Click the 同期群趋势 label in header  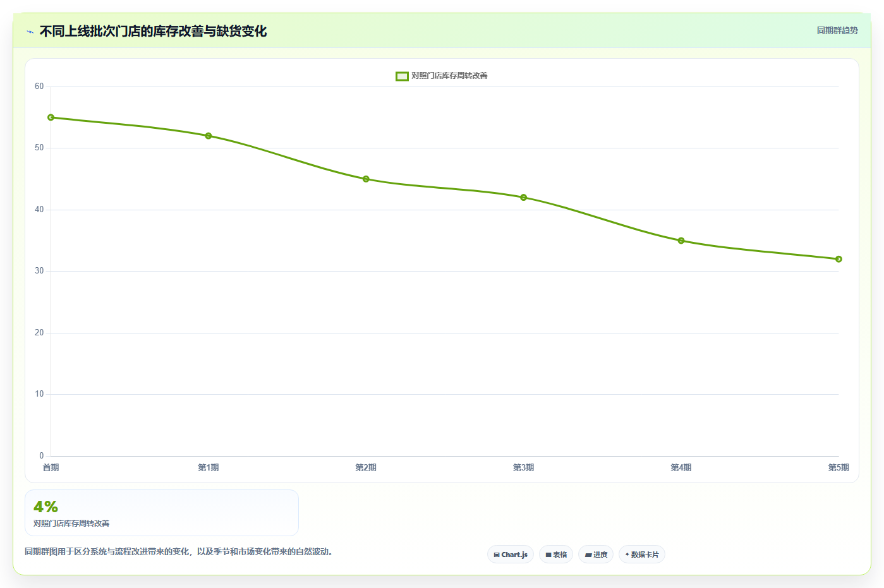[x=837, y=30]
